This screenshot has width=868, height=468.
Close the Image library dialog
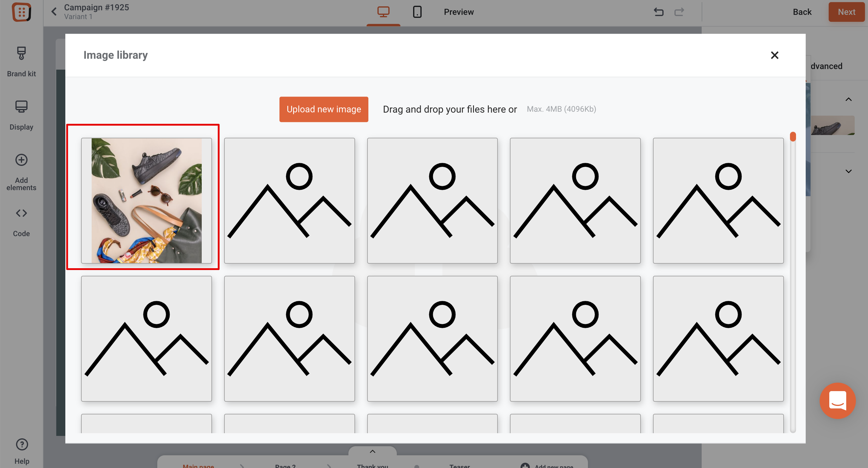(774, 55)
